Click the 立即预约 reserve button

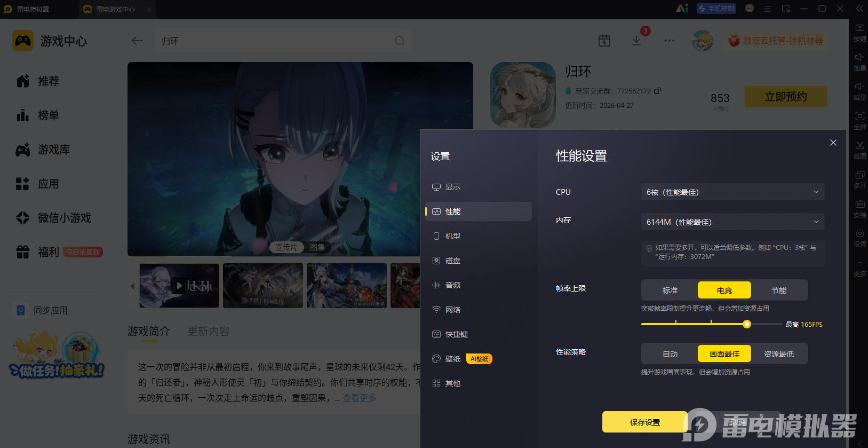coord(786,97)
